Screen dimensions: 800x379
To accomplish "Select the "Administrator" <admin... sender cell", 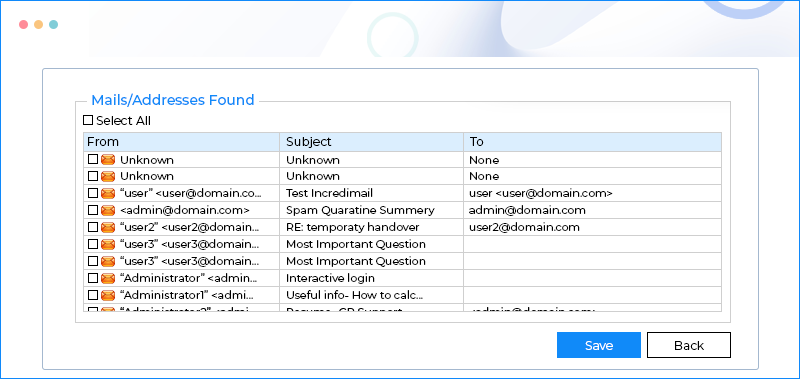I will point(188,278).
